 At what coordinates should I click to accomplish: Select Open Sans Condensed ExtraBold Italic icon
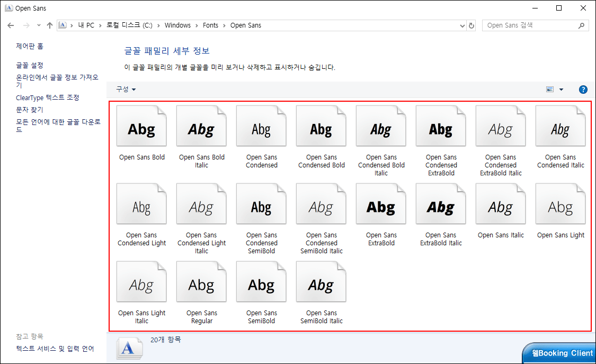(x=501, y=126)
